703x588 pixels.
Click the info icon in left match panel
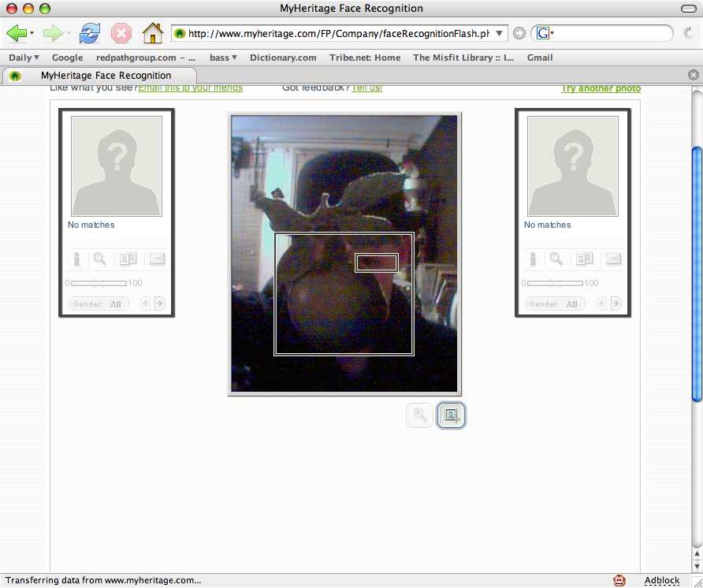tap(77, 259)
